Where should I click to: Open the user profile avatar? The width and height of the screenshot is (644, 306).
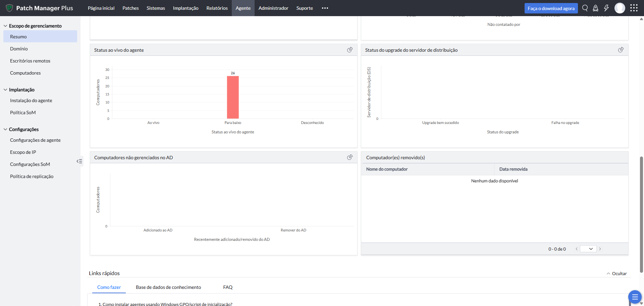(620, 8)
